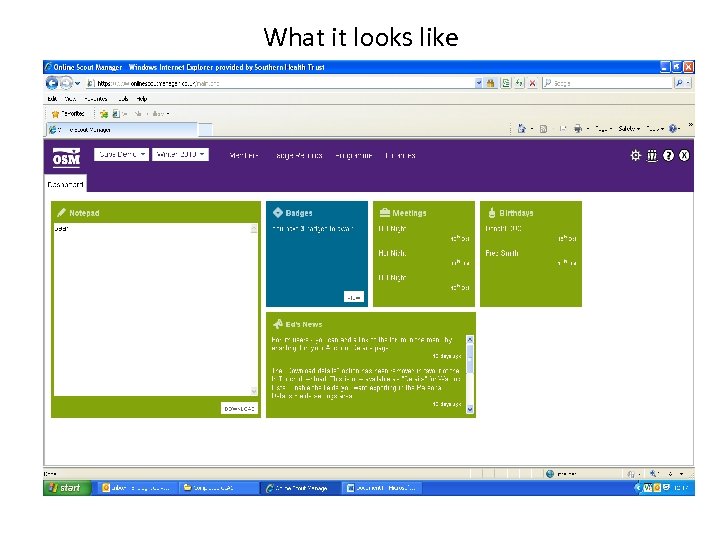Click the search magnifier button
Image resolution: width=720 pixels, height=540 pixels.
[679, 83]
